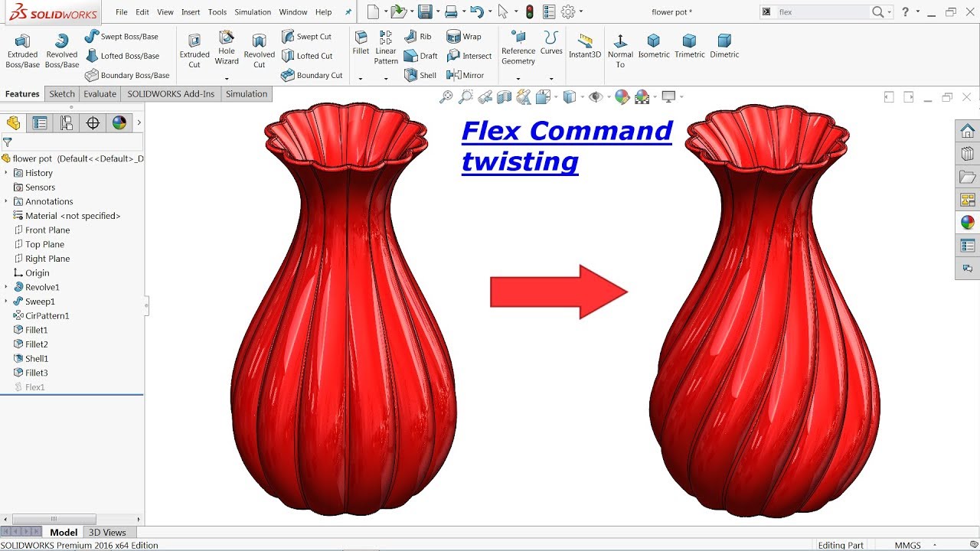This screenshot has width=980, height=551.
Task: Select the Revolved Cut tool
Action: tap(260, 51)
